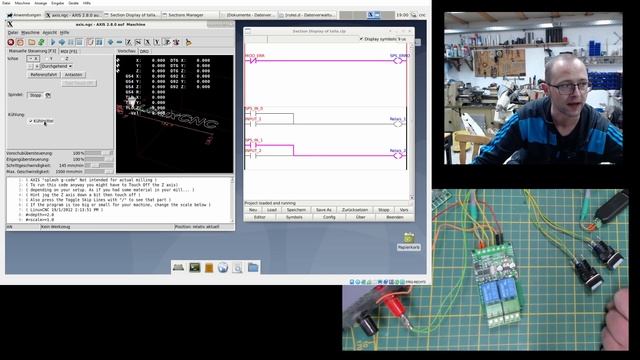Screen dimensions: 640x360
Task: Open Papierkorb on the desktop
Action: point(409,241)
